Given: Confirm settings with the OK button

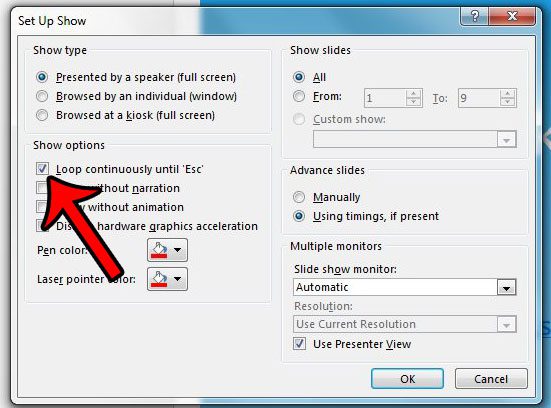Looking at the screenshot, I should [x=407, y=378].
